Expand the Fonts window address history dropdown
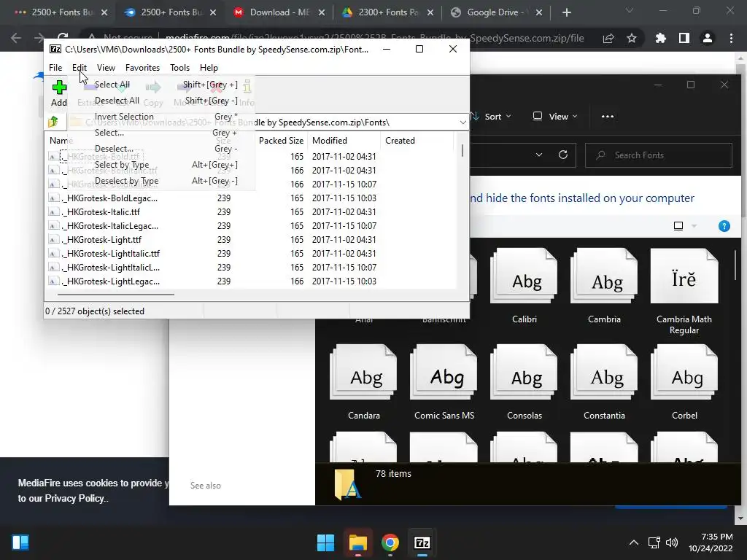 coord(539,155)
